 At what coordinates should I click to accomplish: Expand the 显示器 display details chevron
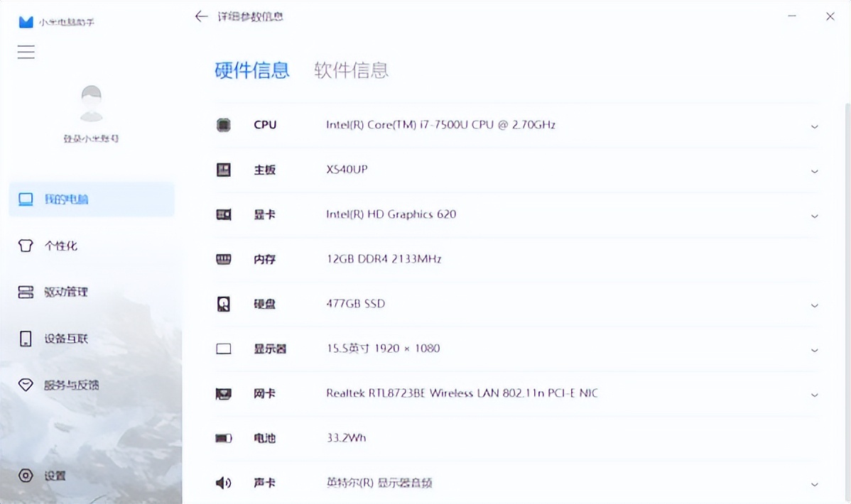tap(814, 350)
